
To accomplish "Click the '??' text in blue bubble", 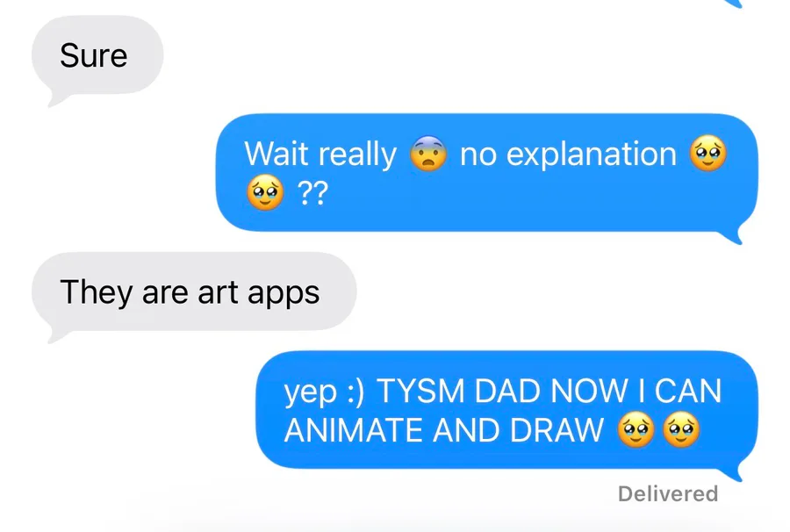I will [x=312, y=193].
